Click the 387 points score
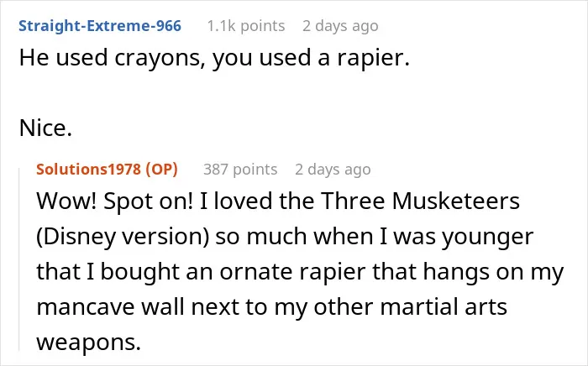The width and height of the screenshot is (588, 366). [x=240, y=170]
